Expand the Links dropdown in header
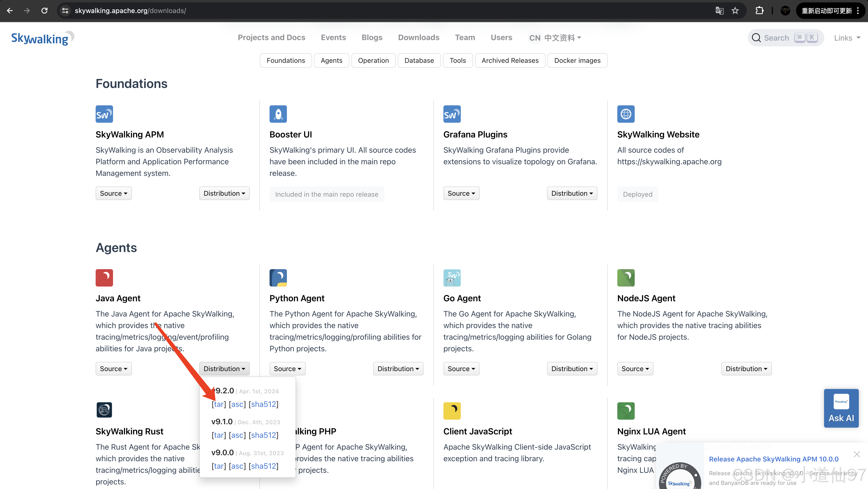This screenshot has width=868, height=489. tap(847, 38)
